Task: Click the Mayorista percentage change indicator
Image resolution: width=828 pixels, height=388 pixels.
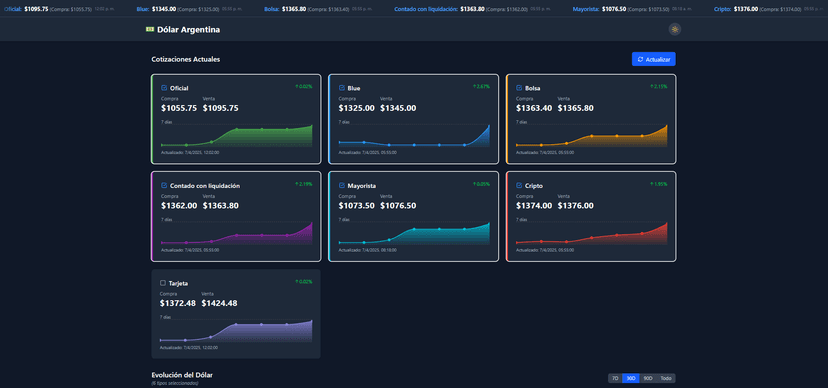Action: (482, 184)
